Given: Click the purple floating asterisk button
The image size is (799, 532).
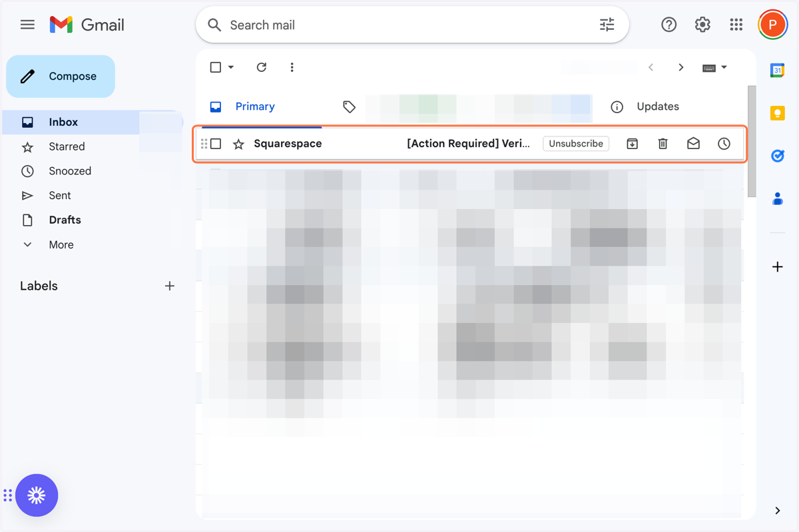Looking at the screenshot, I should click(37, 495).
